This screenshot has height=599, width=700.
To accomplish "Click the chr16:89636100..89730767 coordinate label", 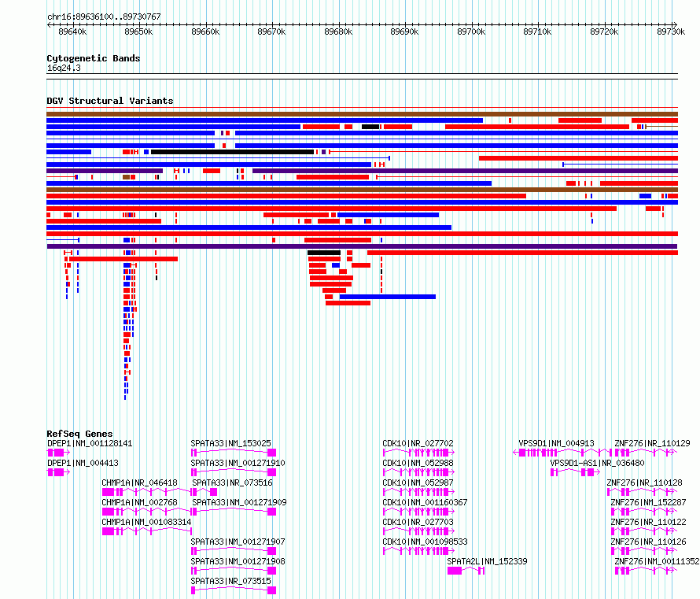I will click(x=104, y=17).
